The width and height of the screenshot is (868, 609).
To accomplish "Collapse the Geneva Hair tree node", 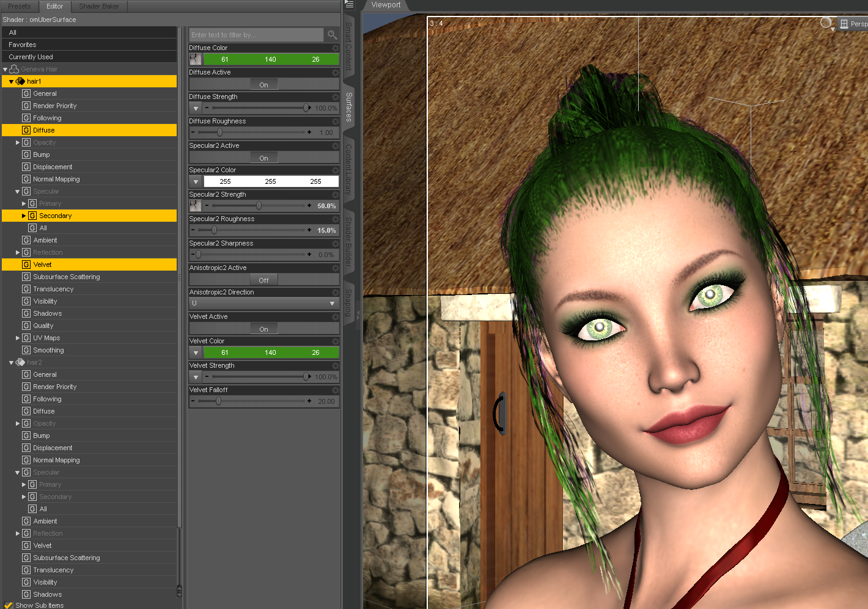I will pos(5,70).
